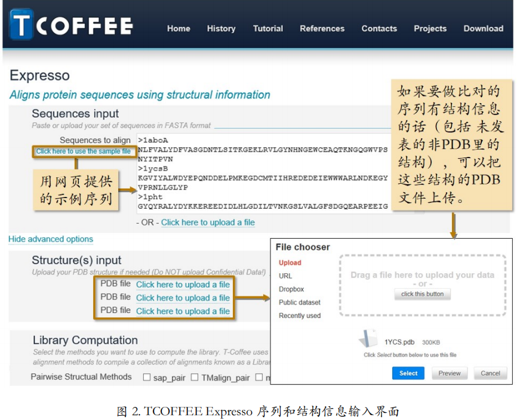Open the Download page
Screen dimensions: 523x420
click(484, 29)
